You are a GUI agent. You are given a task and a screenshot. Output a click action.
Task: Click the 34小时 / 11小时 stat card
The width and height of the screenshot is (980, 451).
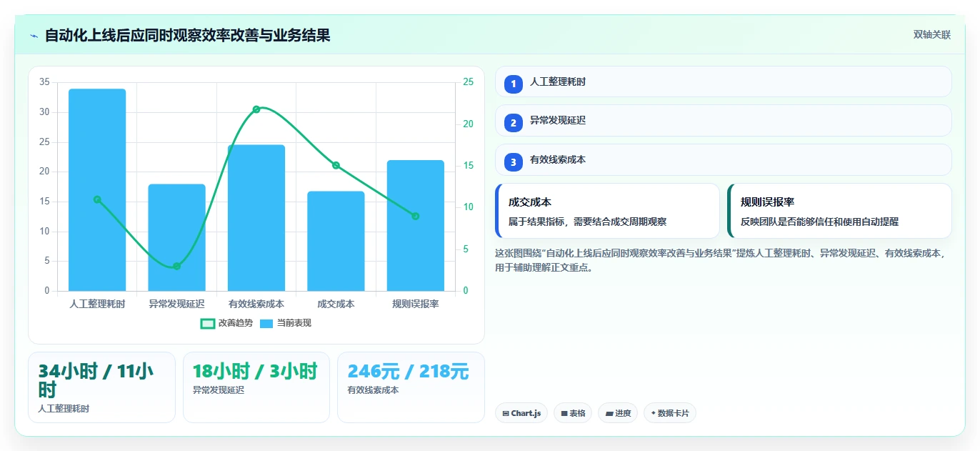pos(101,387)
